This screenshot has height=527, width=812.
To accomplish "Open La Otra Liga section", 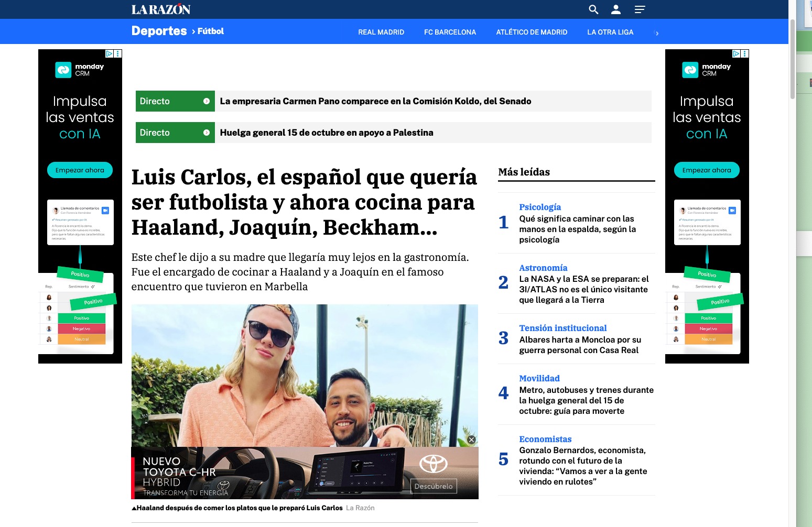I will pos(610,32).
